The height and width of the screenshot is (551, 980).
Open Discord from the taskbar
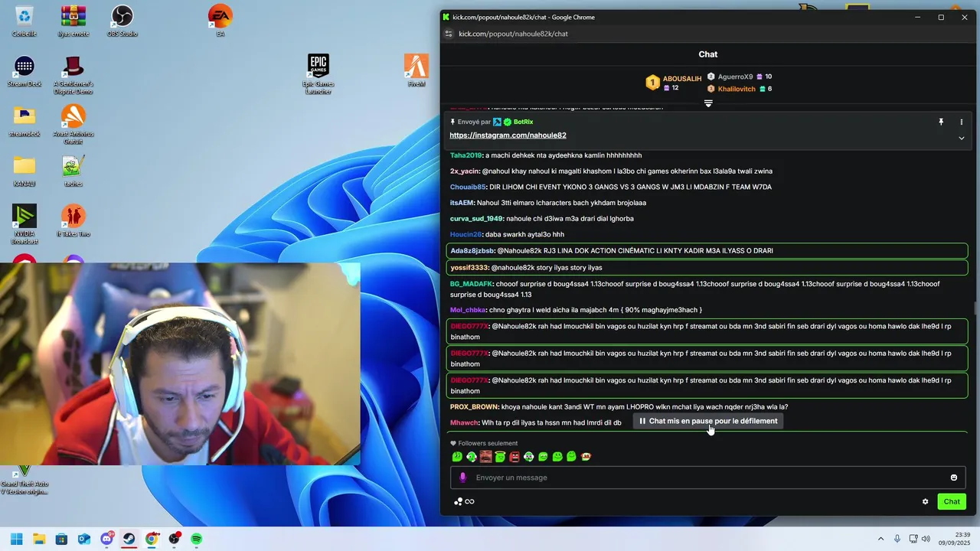point(107,539)
